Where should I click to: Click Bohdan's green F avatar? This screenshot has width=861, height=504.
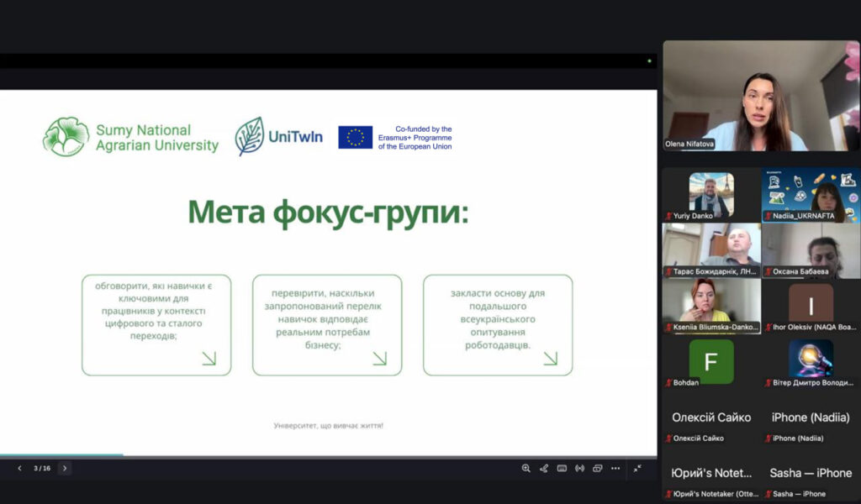click(710, 361)
